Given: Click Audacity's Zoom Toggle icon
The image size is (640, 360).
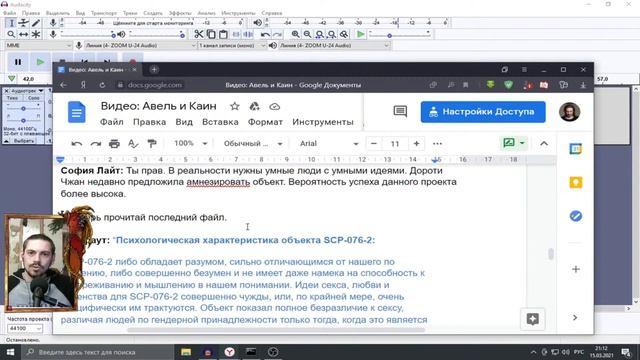Looking at the screenshot, I should pyautogui.click(x=344, y=34).
